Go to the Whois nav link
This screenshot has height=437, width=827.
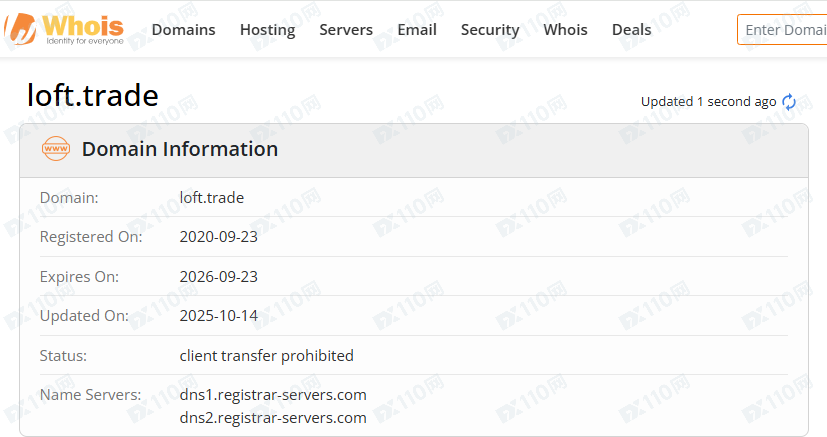tap(566, 30)
